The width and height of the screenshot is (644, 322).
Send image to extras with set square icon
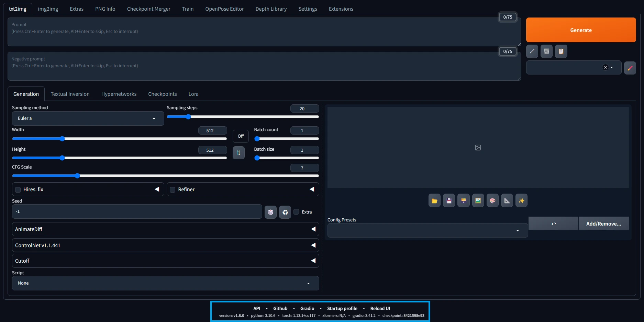pos(507,200)
